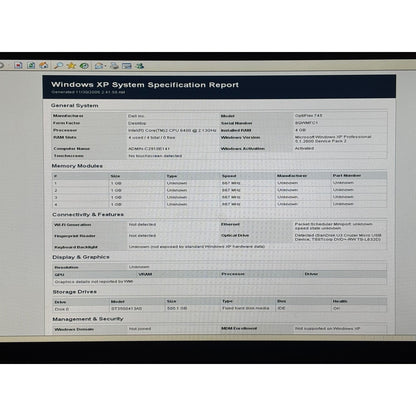This screenshot has height=416, width=416.
Task: Click the Messenger toolbar icon
Action: pos(140,66)
